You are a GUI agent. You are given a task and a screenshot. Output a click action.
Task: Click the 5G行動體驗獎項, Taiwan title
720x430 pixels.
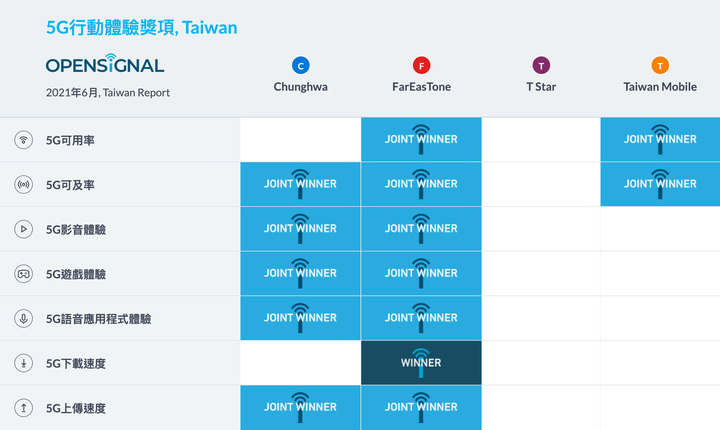[x=141, y=28]
